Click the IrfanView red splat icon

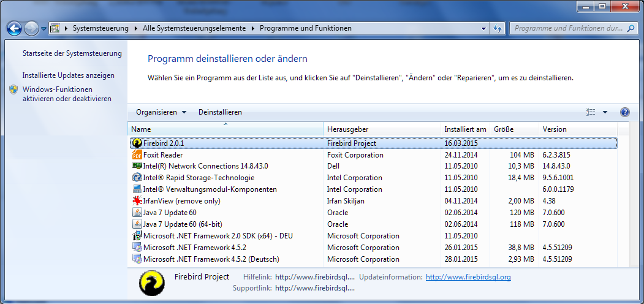click(137, 201)
